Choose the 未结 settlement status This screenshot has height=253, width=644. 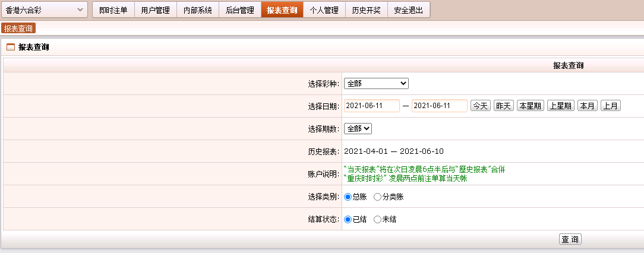point(377,219)
